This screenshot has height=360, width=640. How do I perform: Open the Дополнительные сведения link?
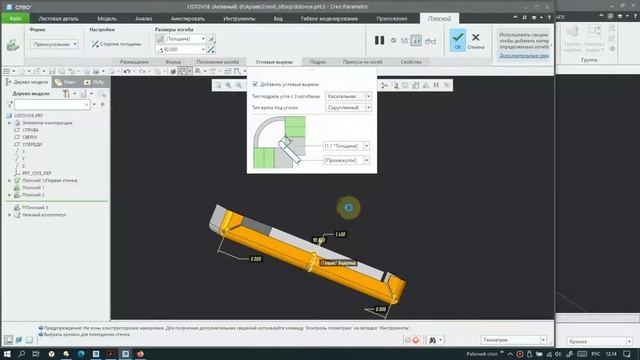tap(524, 56)
